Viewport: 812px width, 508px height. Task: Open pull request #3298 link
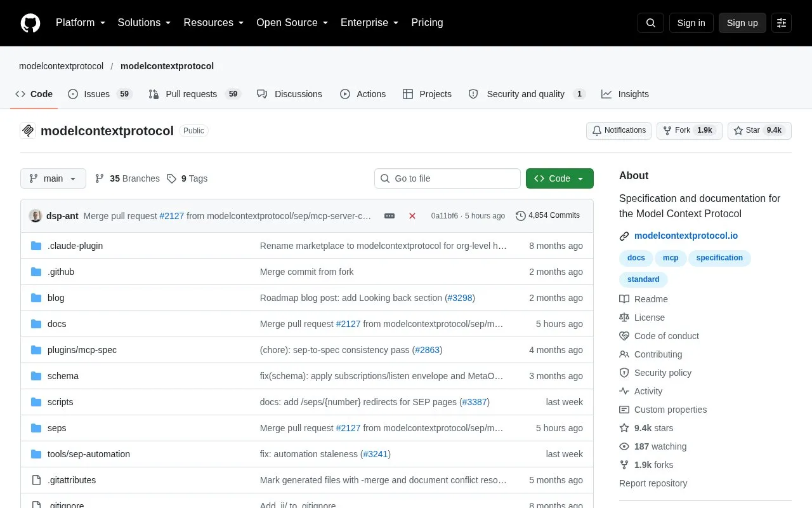(x=460, y=298)
